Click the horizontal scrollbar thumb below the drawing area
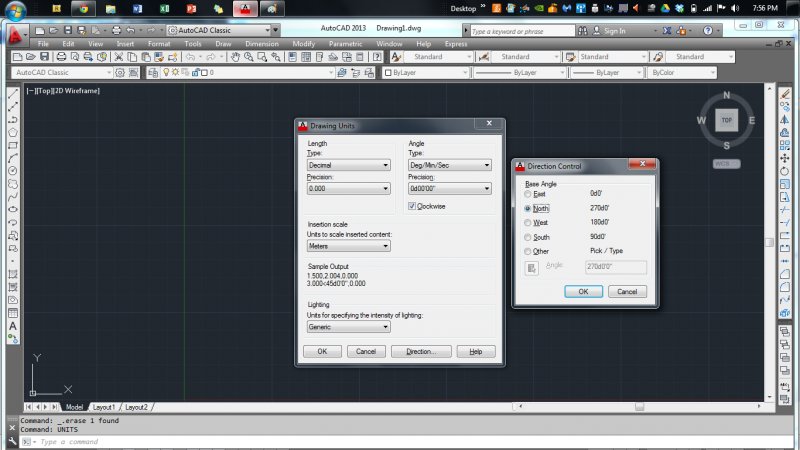The height and width of the screenshot is (450, 800). pyautogui.click(x=639, y=407)
